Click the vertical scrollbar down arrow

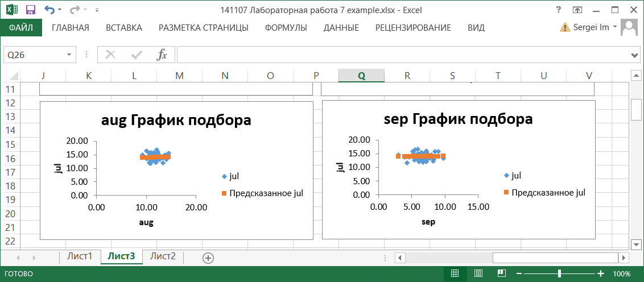pyautogui.click(x=636, y=244)
